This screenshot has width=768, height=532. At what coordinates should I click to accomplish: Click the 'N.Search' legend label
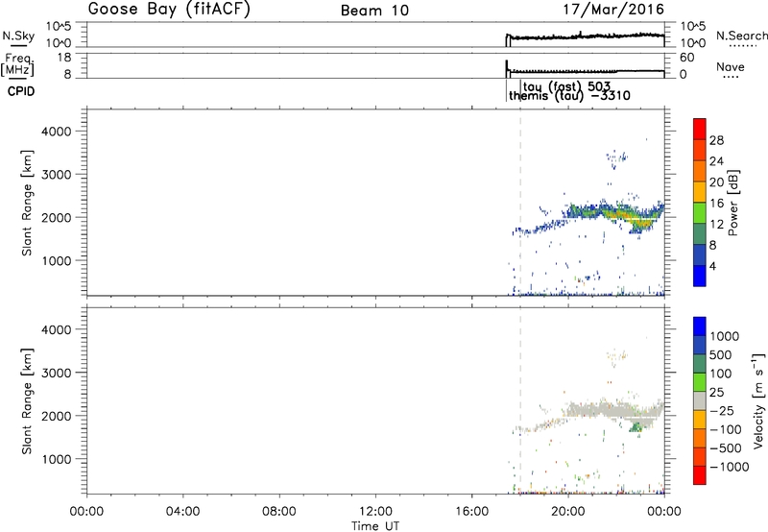741,36
